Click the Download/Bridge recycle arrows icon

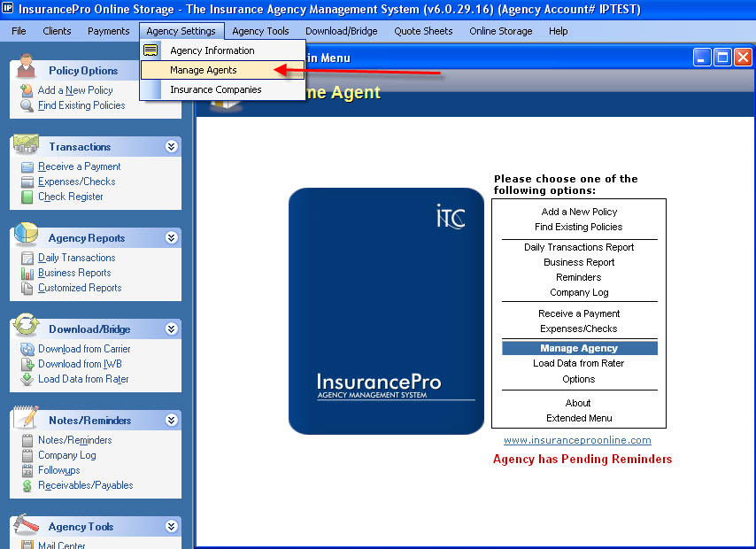(x=26, y=324)
